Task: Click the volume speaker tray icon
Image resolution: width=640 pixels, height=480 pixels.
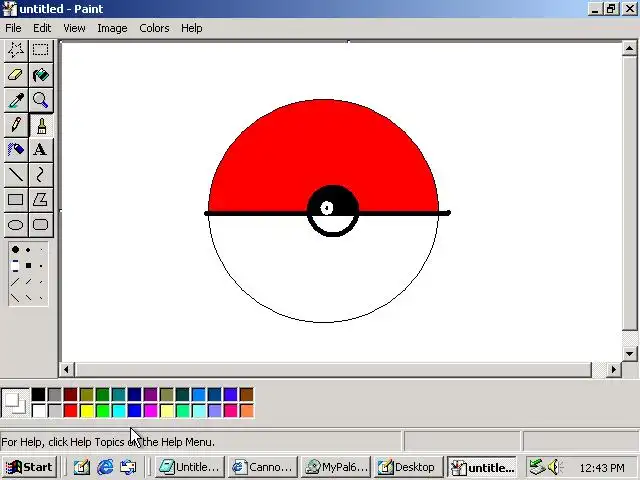Action: click(555, 466)
